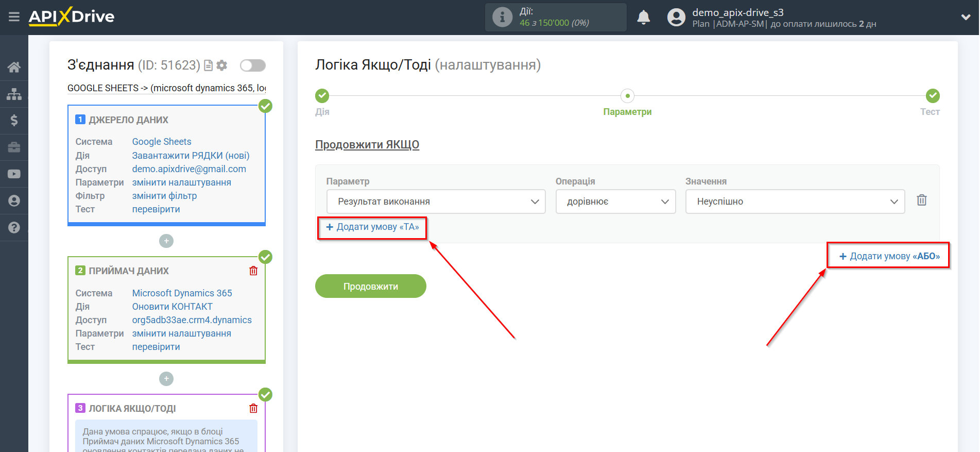
Task: Open the billing dollar icon in sidebar
Action: (x=14, y=121)
